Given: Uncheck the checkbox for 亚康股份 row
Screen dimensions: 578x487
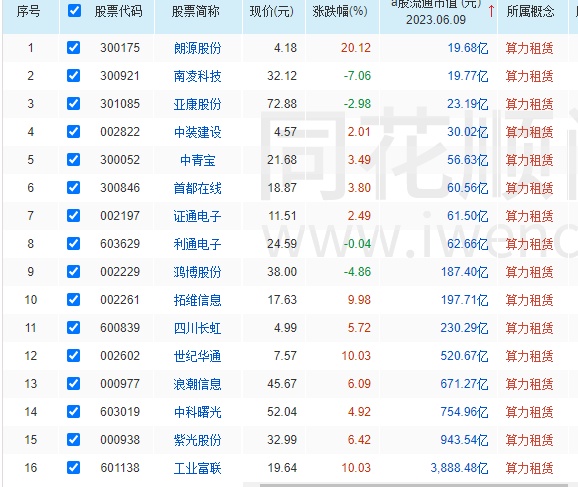Looking at the screenshot, I should tap(73, 104).
